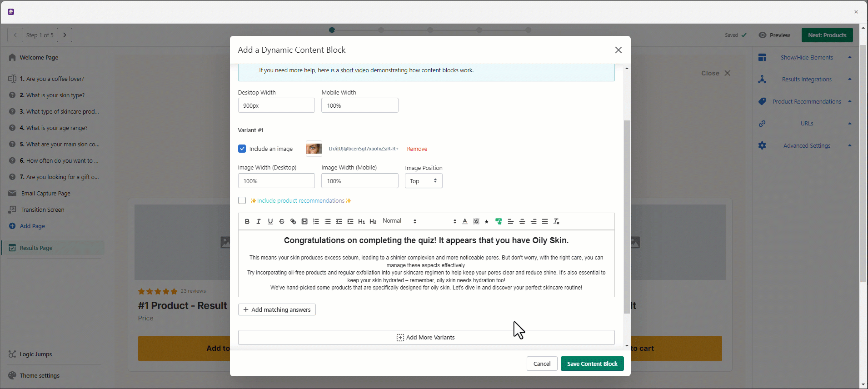
Task: Open Transition Screen page
Action: (x=43, y=209)
